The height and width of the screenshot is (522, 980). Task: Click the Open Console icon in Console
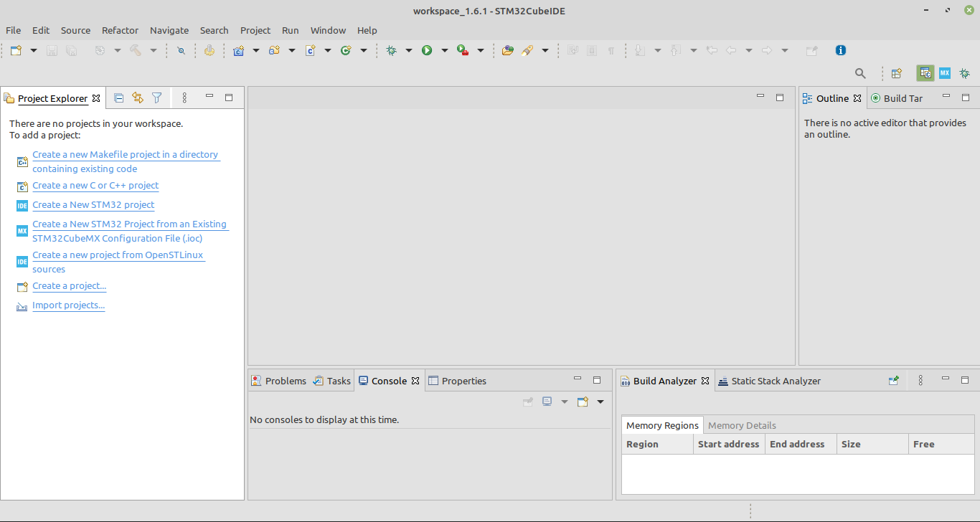583,402
